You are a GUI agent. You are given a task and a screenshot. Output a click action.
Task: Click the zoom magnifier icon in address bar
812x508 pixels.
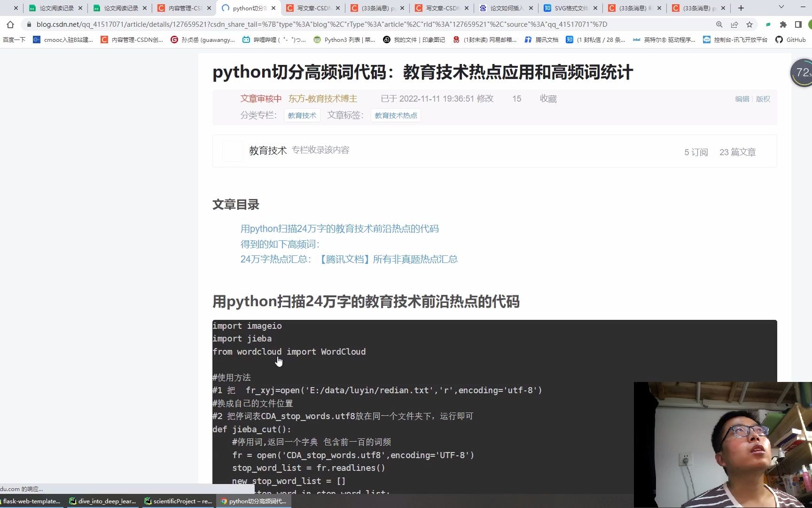(x=719, y=24)
